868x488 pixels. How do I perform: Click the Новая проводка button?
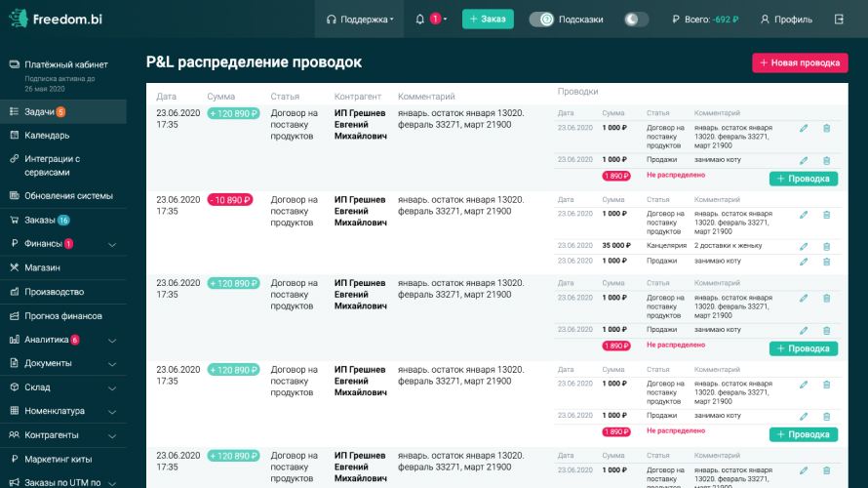(800, 62)
